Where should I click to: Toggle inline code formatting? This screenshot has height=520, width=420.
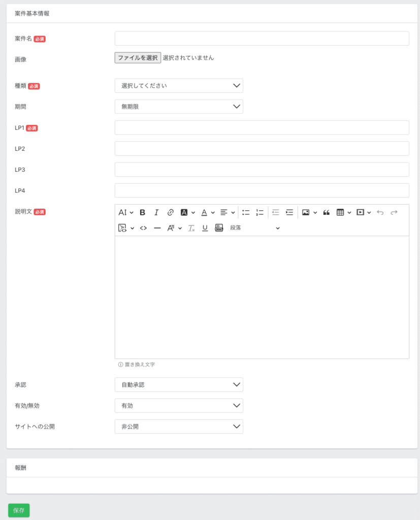(143, 228)
